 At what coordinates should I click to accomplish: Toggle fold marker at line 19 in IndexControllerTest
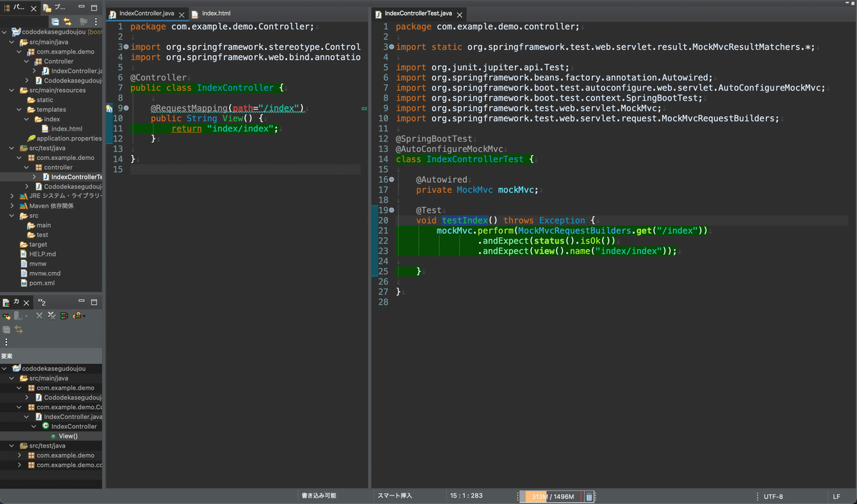point(391,210)
